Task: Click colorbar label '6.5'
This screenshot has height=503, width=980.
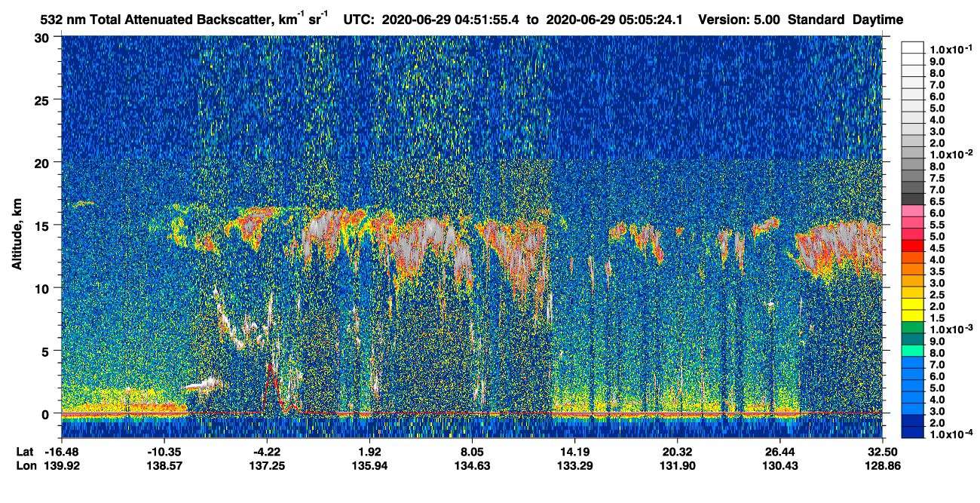Action: click(937, 201)
